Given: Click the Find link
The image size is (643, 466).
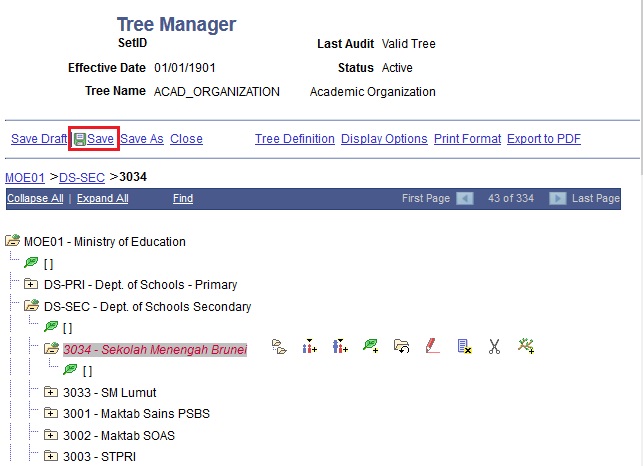Looking at the screenshot, I should [183, 199].
